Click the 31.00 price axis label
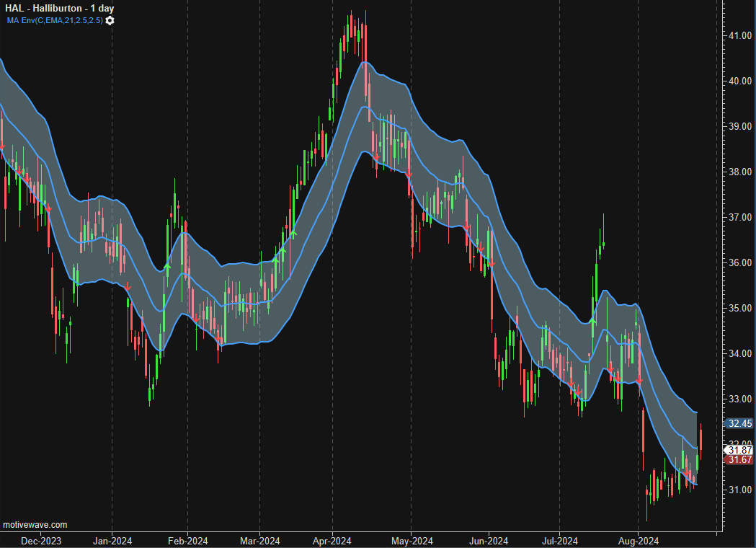The width and height of the screenshot is (756, 548). click(x=740, y=490)
